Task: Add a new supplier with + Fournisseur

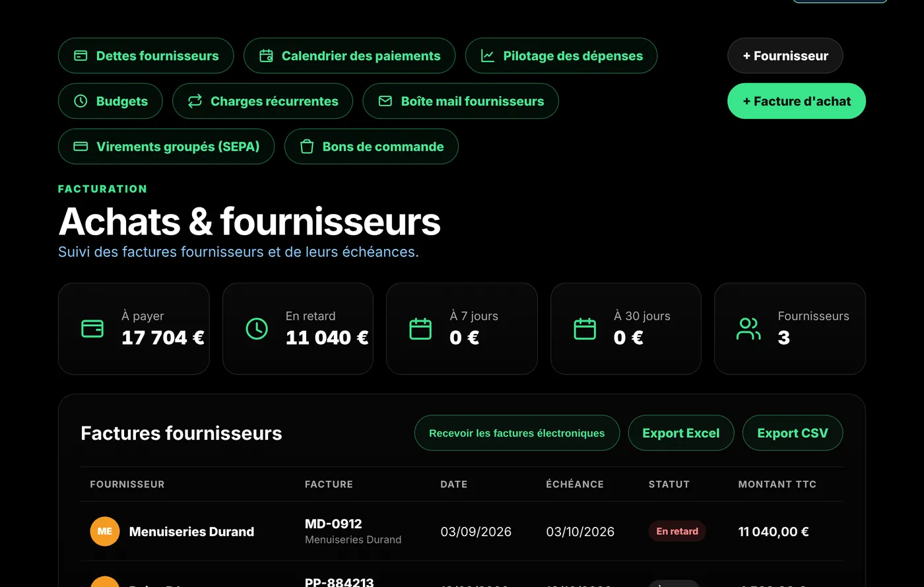Action: pos(785,55)
